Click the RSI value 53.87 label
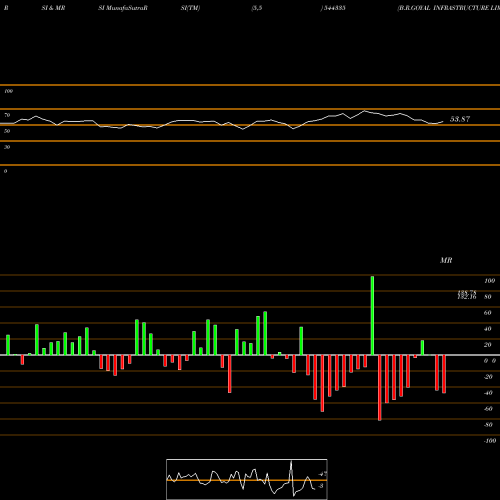This screenshot has width=500, height=500. pyautogui.click(x=460, y=119)
